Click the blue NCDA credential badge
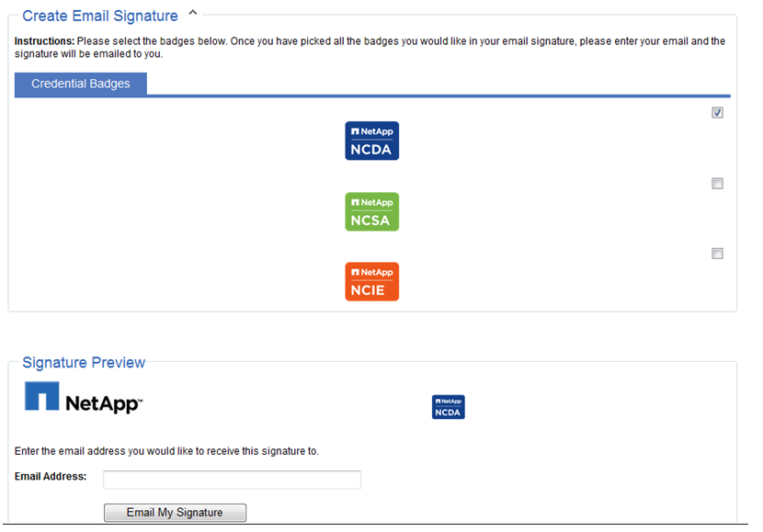The image size is (763, 532). click(371, 141)
